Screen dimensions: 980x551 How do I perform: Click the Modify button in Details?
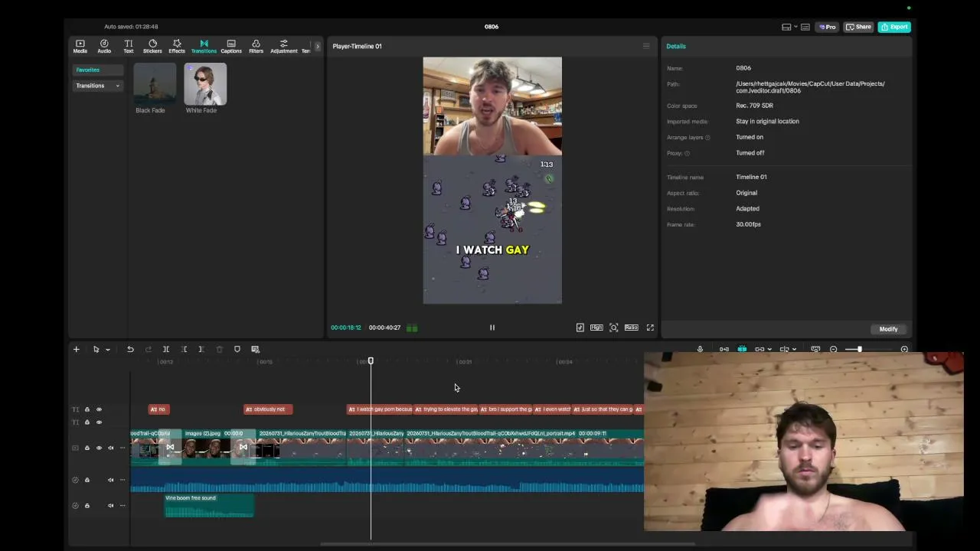(x=888, y=329)
